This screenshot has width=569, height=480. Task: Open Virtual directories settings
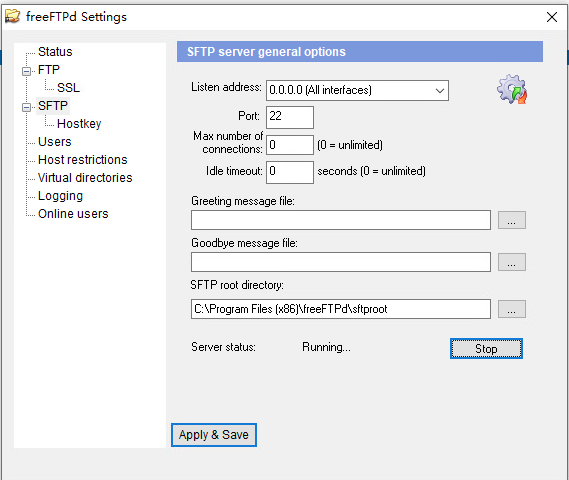tap(85, 178)
